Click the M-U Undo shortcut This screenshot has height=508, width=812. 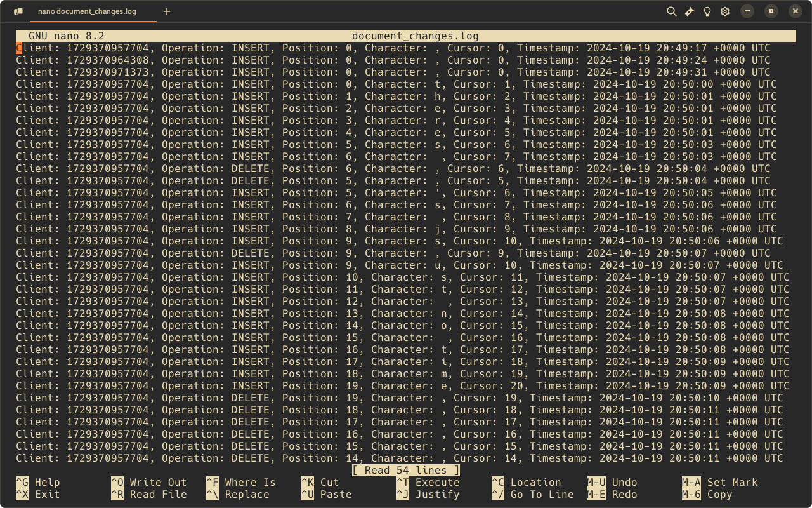pos(612,483)
